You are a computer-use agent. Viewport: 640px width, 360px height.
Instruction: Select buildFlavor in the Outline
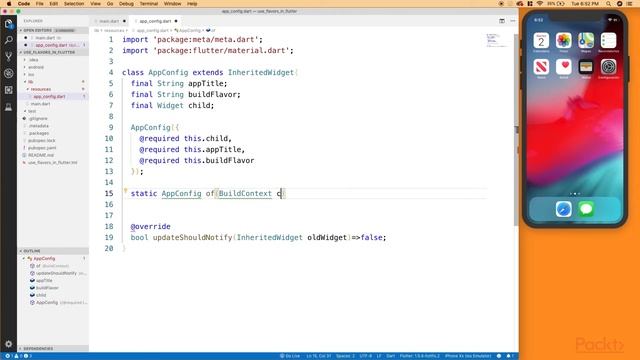(x=47, y=288)
